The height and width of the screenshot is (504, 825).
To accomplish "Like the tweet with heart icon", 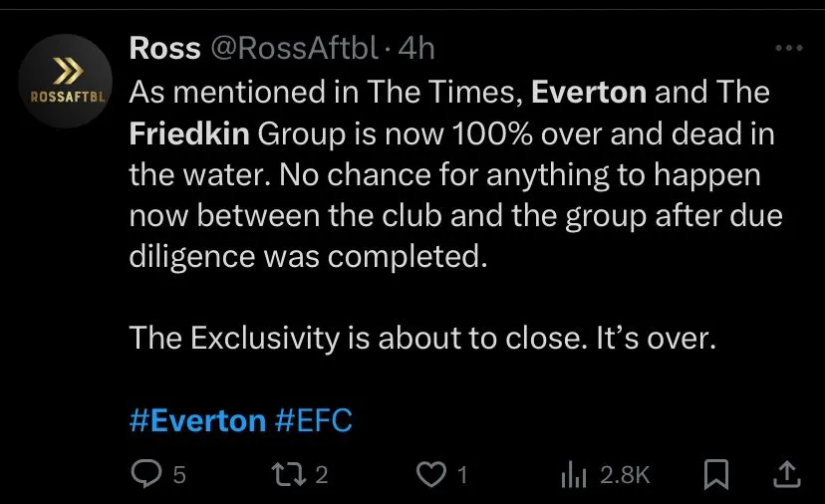I will (x=430, y=475).
